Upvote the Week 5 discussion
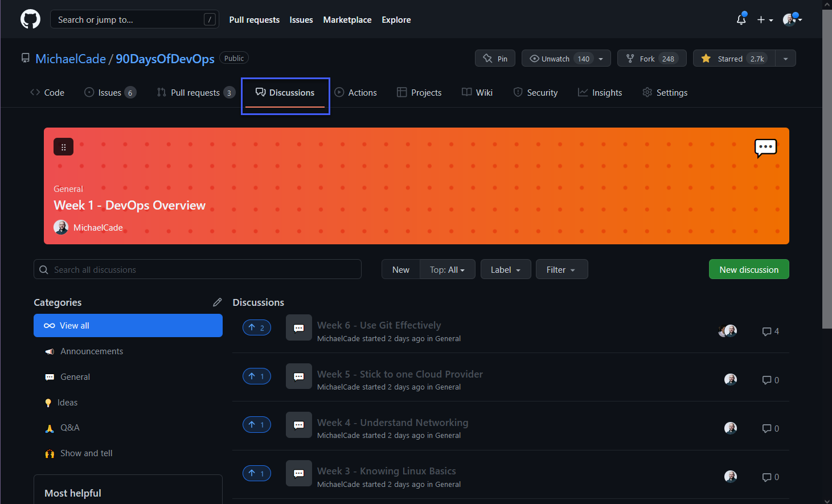The width and height of the screenshot is (832, 504). [256, 376]
